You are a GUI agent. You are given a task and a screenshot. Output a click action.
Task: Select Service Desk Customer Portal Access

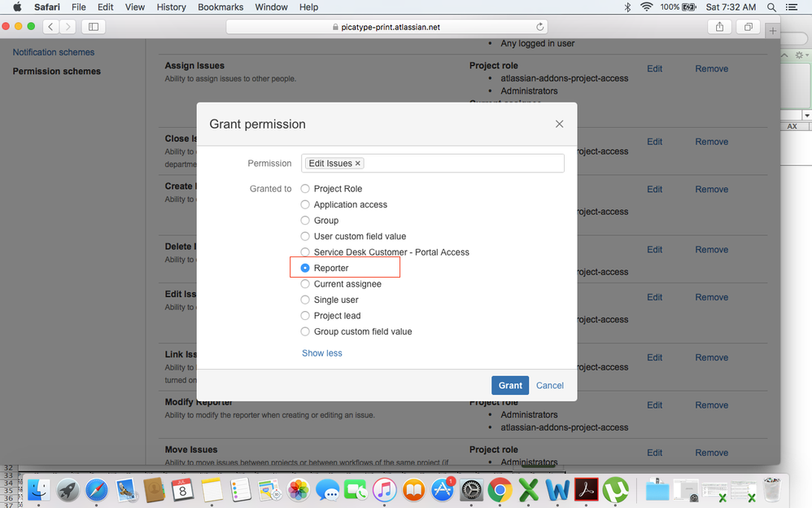point(305,252)
